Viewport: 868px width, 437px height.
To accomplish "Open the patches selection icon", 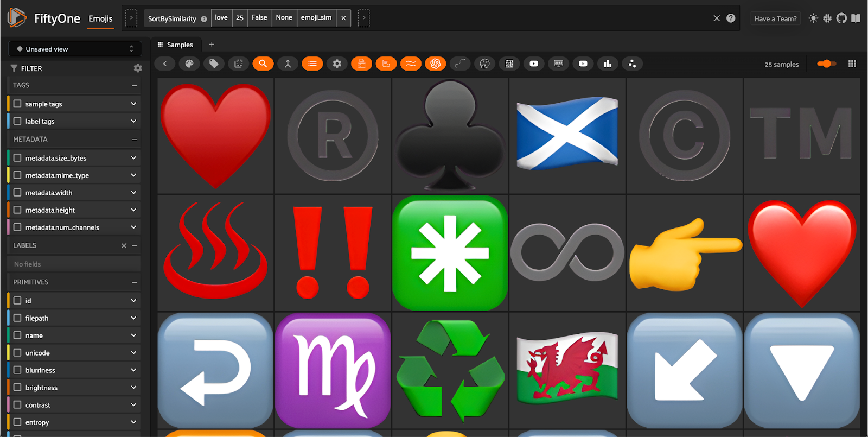I will coord(238,64).
